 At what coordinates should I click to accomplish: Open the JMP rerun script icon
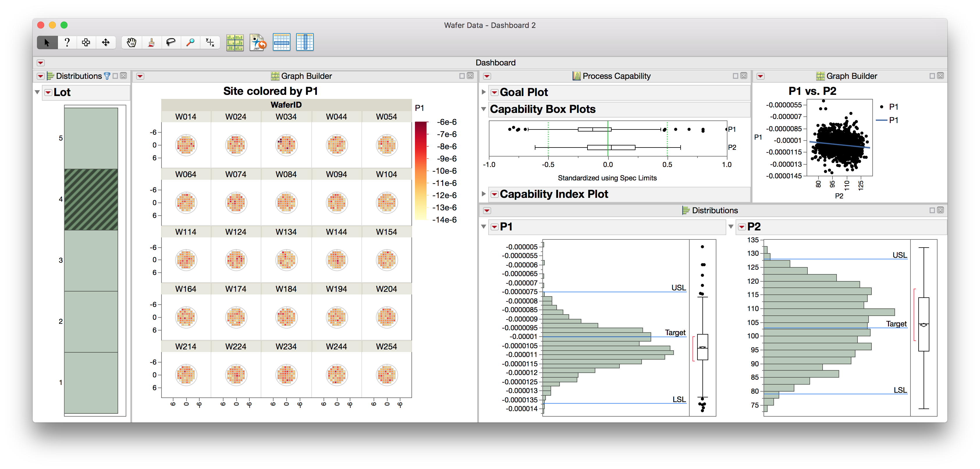[258, 42]
